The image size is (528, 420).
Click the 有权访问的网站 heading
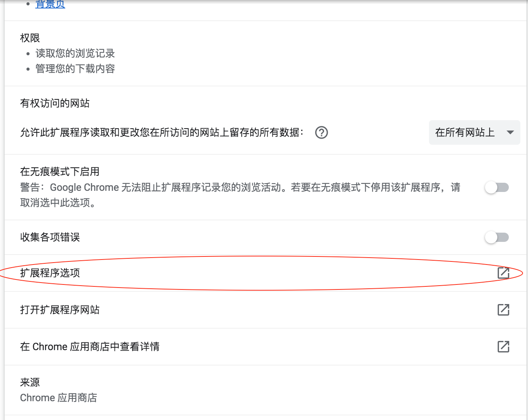[55, 103]
